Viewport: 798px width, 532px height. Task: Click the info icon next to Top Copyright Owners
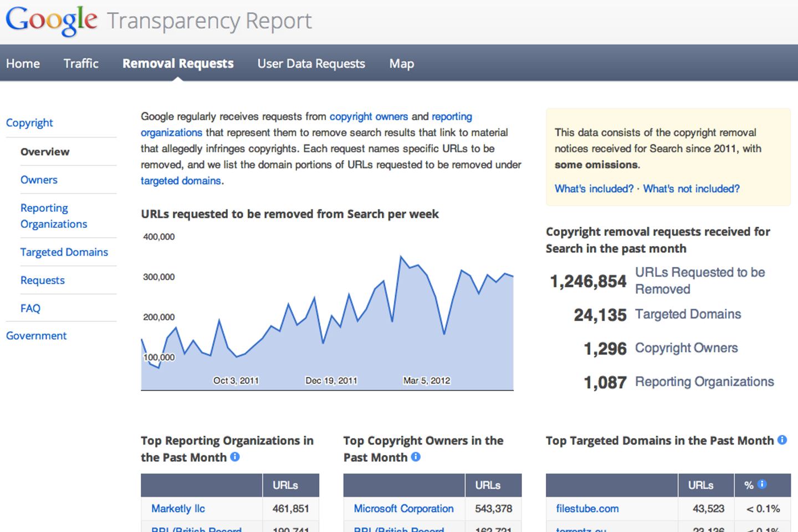coord(416,457)
